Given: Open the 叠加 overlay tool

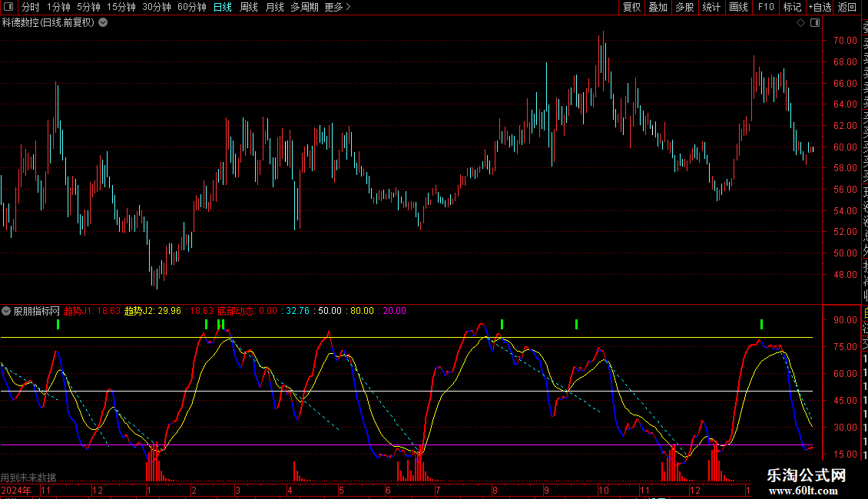Looking at the screenshot, I should tap(658, 7).
